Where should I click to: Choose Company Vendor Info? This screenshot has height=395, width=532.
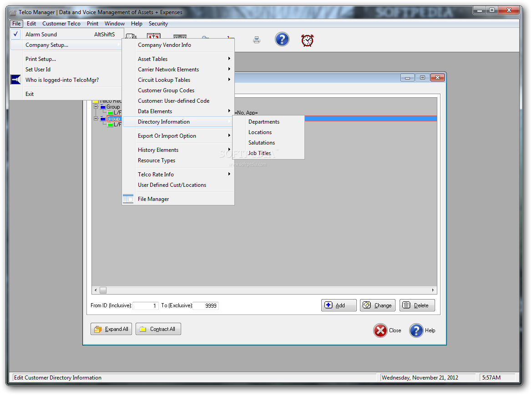pos(178,45)
